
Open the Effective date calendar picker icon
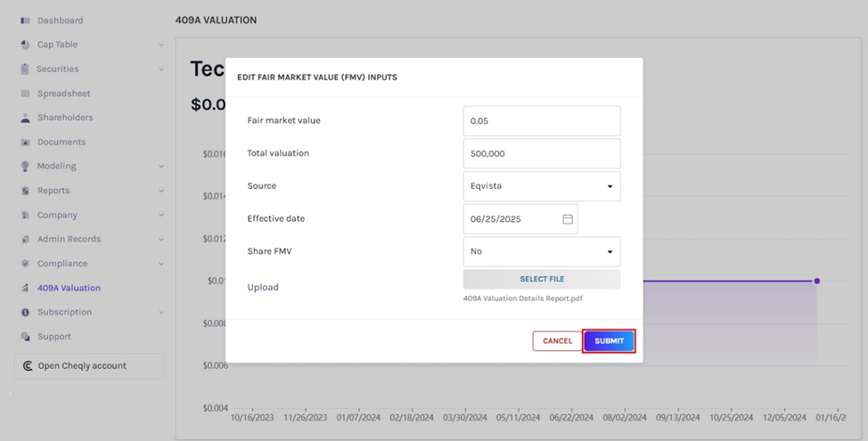click(568, 219)
